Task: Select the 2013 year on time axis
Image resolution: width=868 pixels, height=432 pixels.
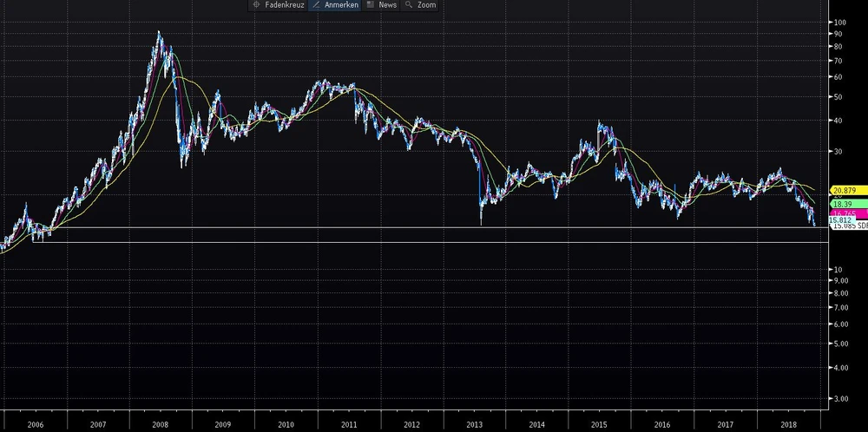Action: click(474, 425)
